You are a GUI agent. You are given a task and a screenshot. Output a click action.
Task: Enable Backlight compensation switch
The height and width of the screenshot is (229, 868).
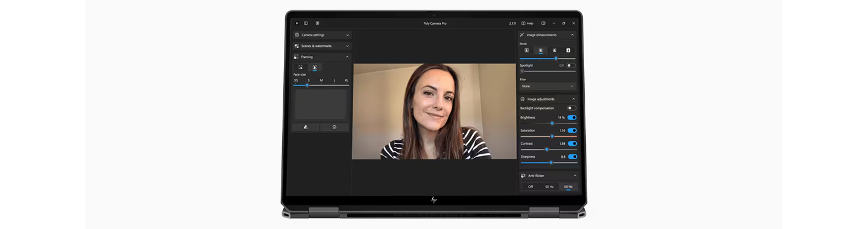(x=571, y=108)
